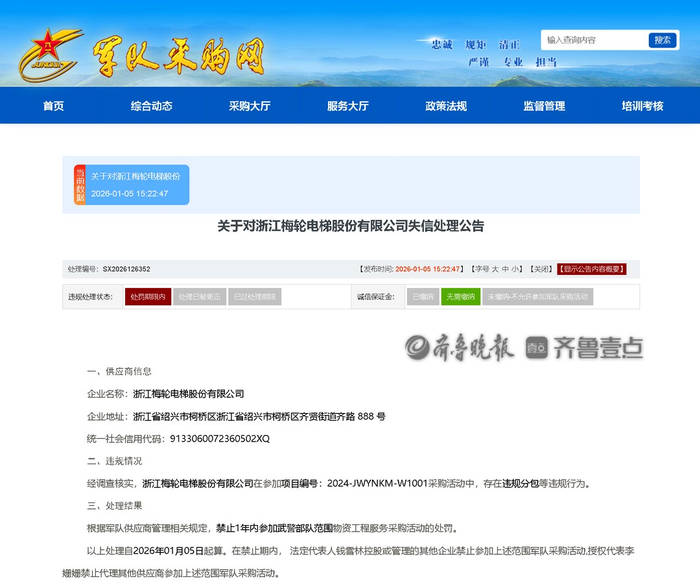Screen dimensions: 700x581
Task: Click the company name 浙江梅轮电梯股份有限公司 after 企业名称
Action: pos(188,393)
